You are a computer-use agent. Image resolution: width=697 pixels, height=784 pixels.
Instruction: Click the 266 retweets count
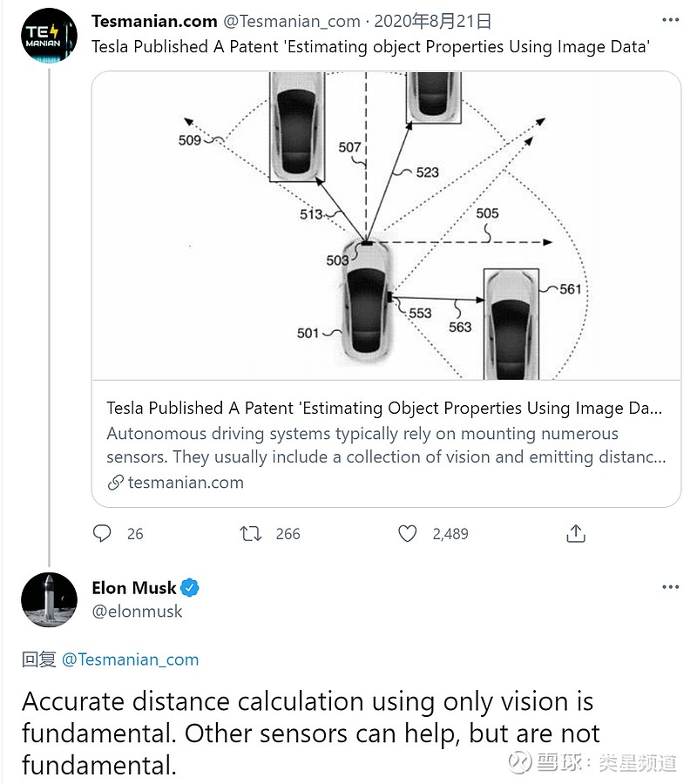(x=288, y=534)
